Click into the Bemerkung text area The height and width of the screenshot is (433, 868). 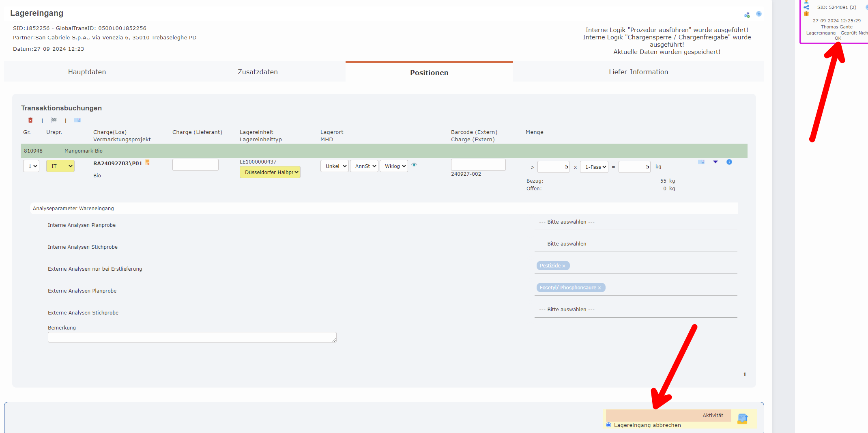point(192,337)
